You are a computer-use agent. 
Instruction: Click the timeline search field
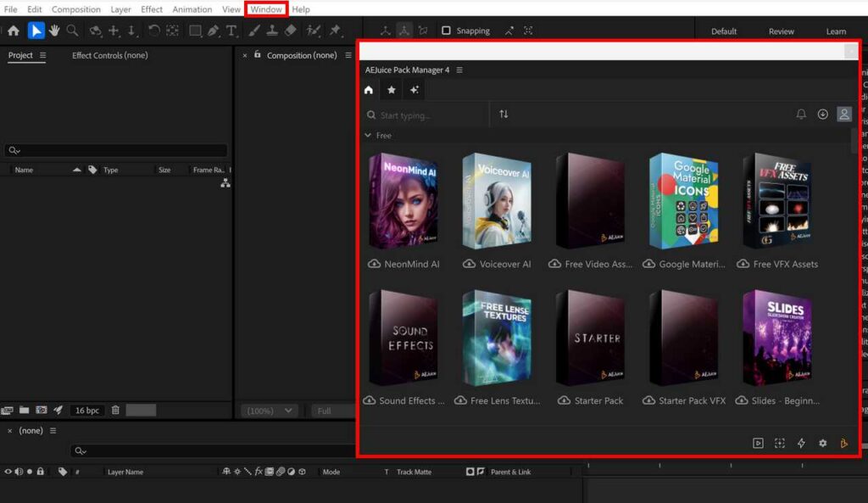(x=213, y=451)
